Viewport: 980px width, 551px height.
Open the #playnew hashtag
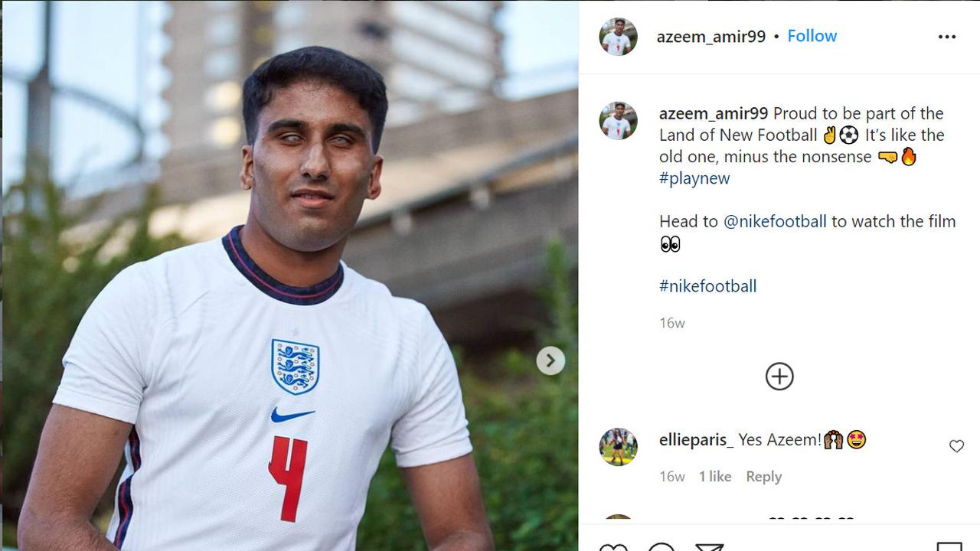694,178
